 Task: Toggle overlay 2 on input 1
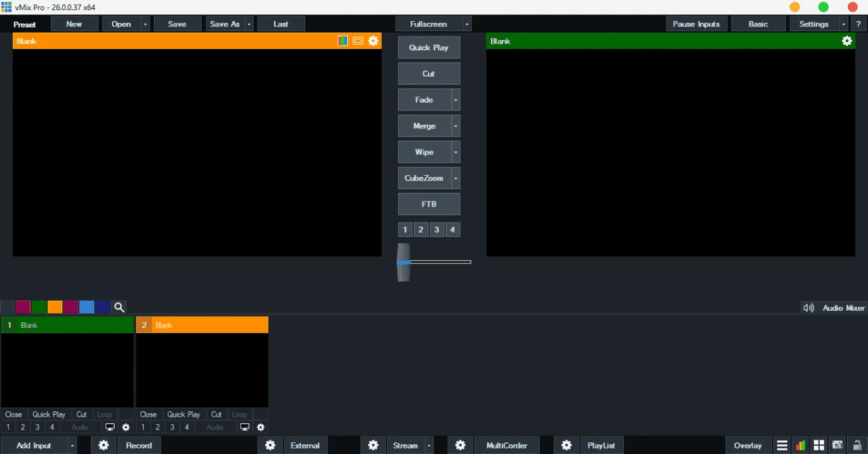click(22, 428)
